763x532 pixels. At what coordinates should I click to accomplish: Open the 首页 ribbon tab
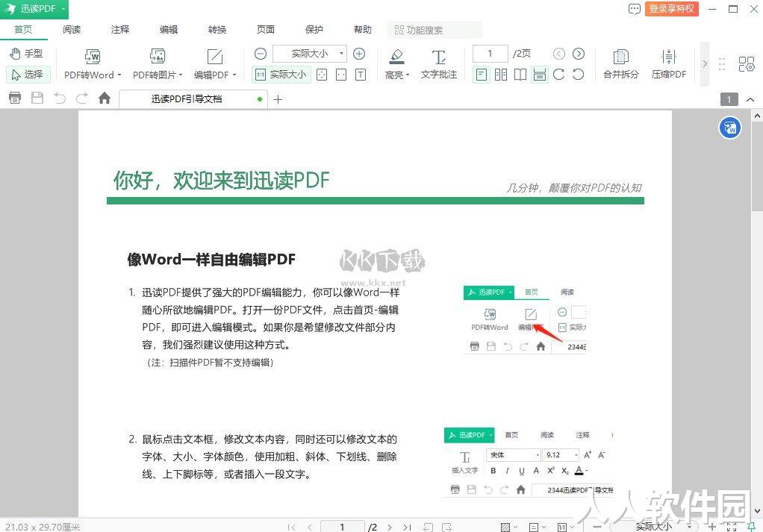coord(23,30)
